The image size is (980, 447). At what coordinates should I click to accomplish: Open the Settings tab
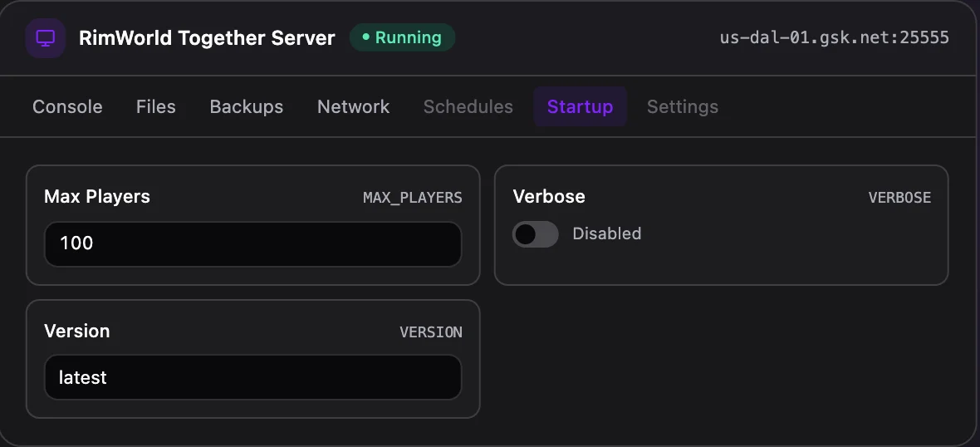coord(683,107)
